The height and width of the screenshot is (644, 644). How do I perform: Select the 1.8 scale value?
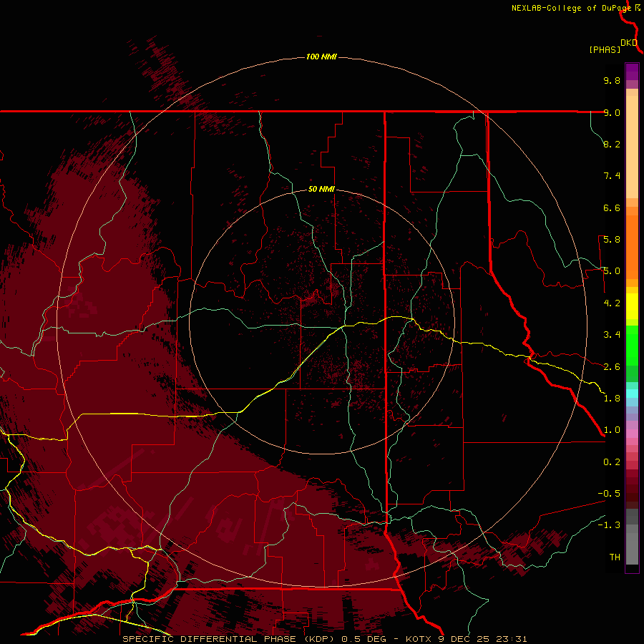(612, 399)
